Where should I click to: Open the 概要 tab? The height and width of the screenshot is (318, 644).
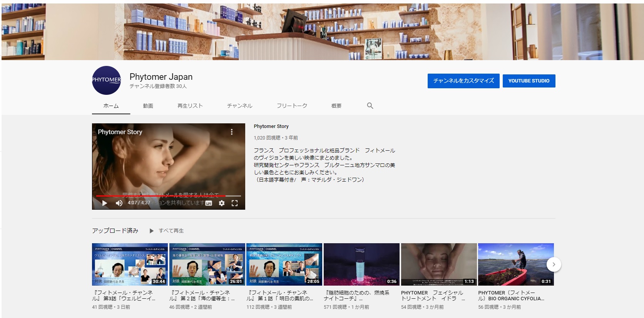point(336,106)
